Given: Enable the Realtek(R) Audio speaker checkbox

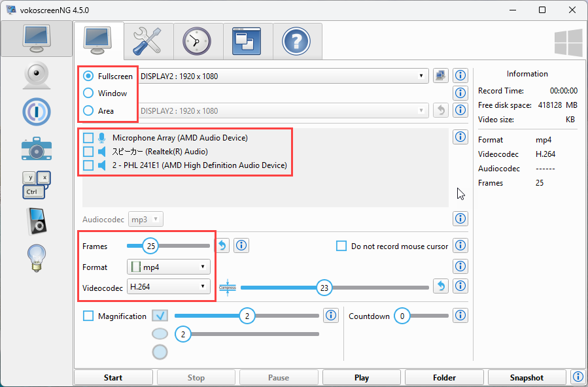Looking at the screenshot, I should pos(88,152).
